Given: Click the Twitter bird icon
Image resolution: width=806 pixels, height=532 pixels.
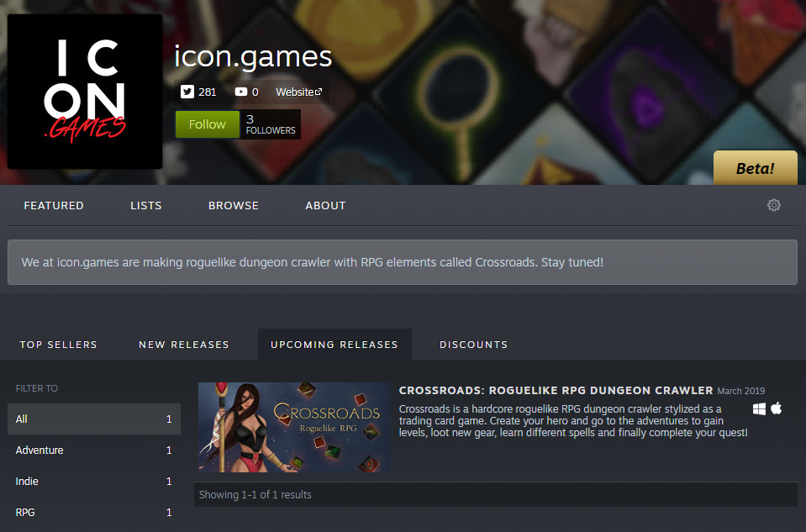Looking at the screenshot, I should click(x=187, y=92).
